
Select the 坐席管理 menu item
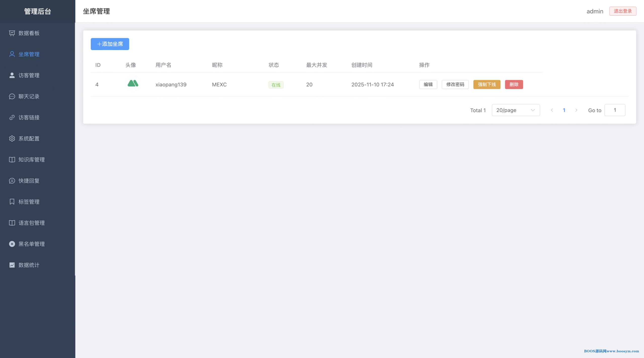[x=29, y=54]
